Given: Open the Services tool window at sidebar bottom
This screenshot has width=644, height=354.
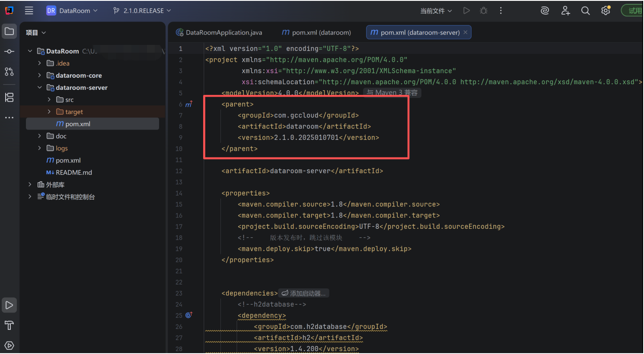Looking at the screenshot, I should [x=9, y=345].
